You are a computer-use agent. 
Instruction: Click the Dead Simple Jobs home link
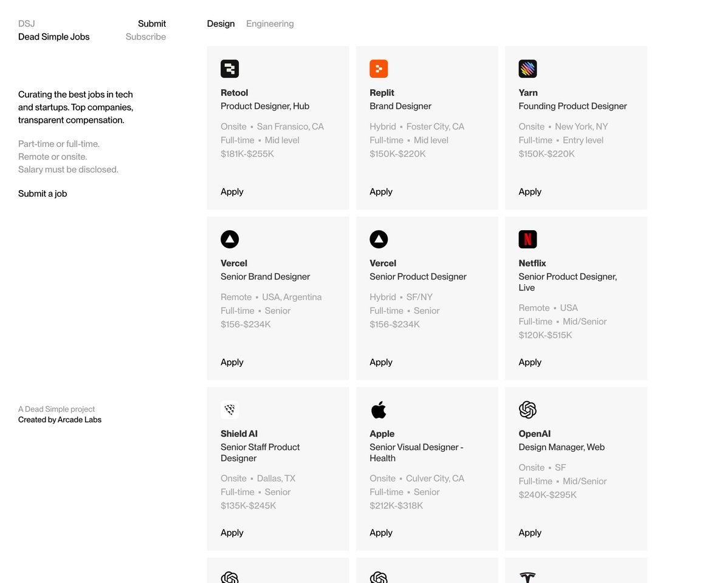(53, 36)
